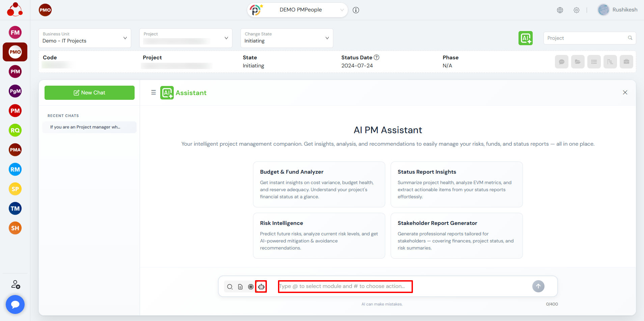Open the TM module in sidebar
This screenshot has height=321, width=644.
pyautogui.click(x=15, y=208)
